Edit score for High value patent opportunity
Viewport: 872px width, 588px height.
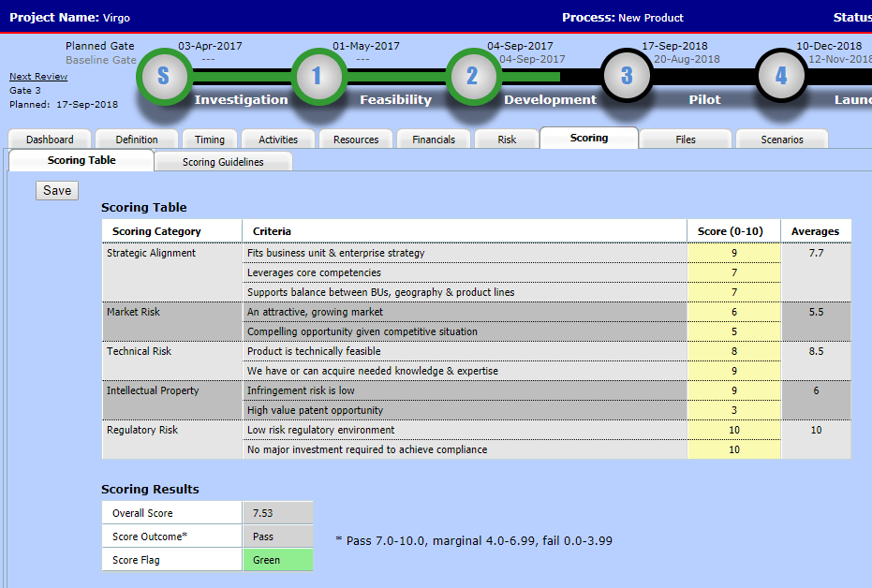tap(734, 410)
